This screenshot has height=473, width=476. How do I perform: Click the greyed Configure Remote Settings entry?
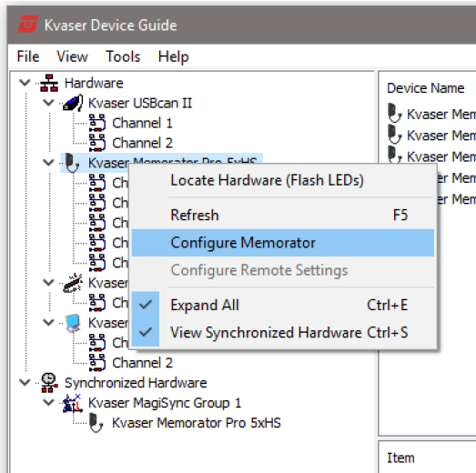[x=283, y=270]
